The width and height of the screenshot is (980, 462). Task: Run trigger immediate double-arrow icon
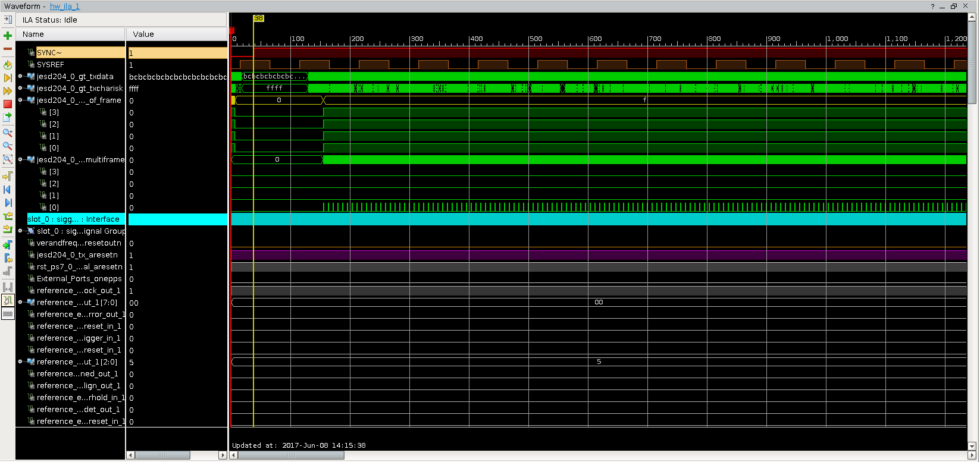click(x=8, y=91)
